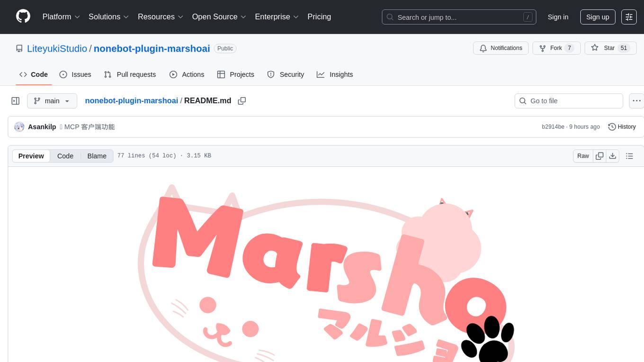Open the Pull requests tab

click(130, 74)
